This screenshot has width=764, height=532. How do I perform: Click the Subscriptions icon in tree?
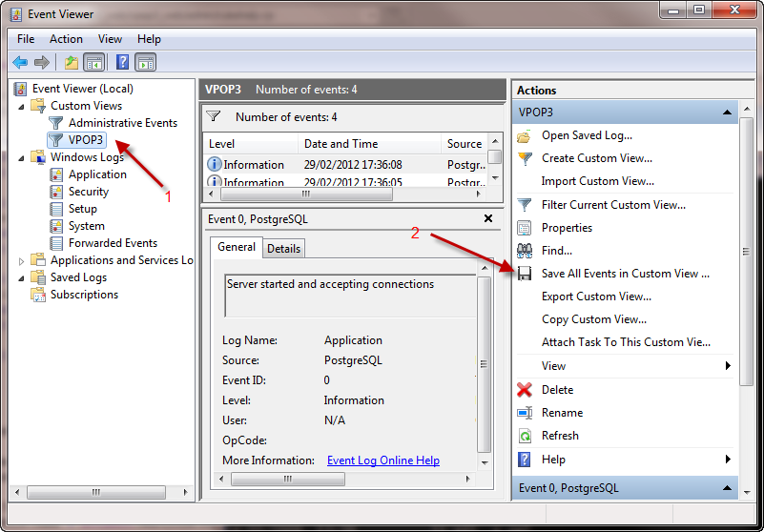click(38, 295)
